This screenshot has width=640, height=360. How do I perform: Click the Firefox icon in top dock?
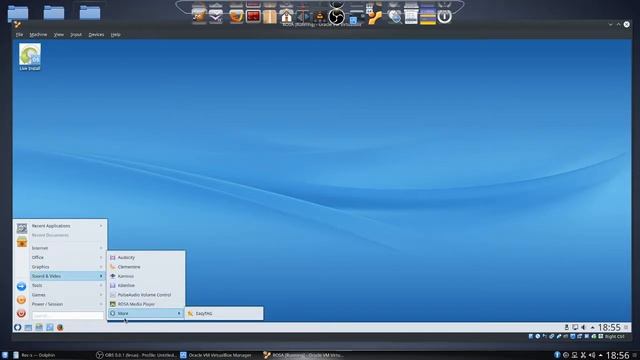point(236,16)
